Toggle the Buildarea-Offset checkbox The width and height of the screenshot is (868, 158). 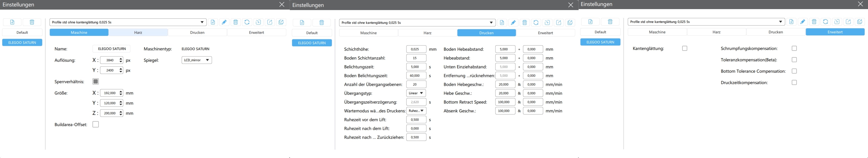click(x=96, y=125)
